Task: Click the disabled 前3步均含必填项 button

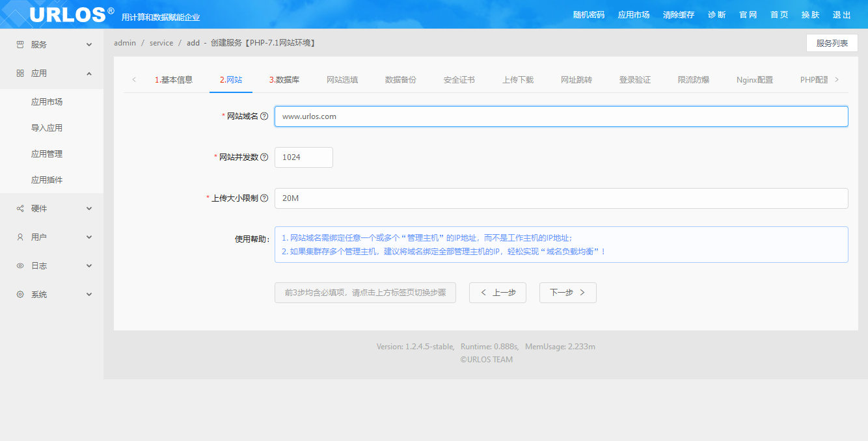Action: (365, 293)
